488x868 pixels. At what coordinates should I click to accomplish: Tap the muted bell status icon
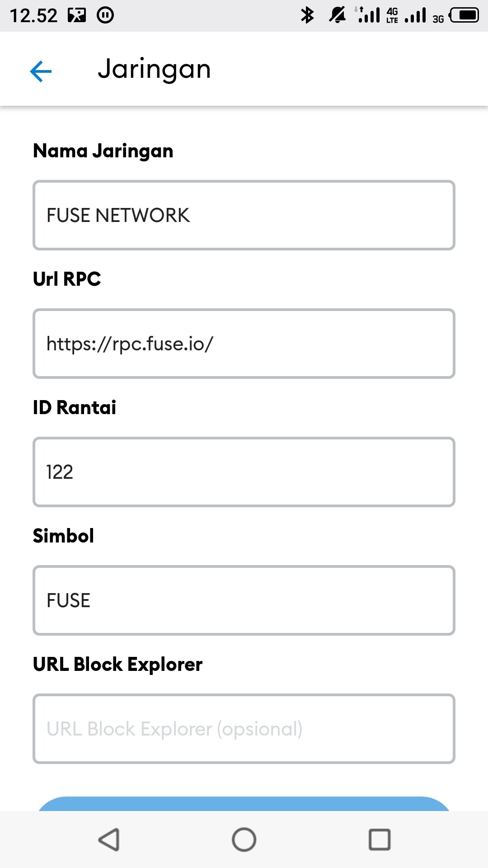(337, 15)
